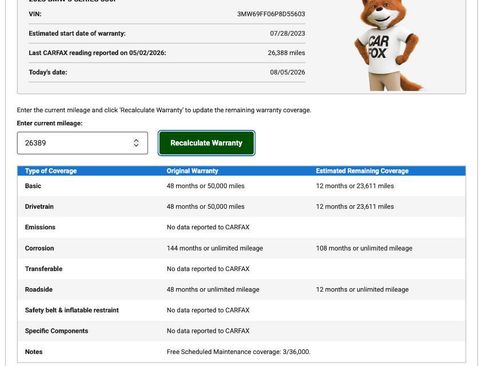Focus the current mileage input field
This screenshot has width=488, height=366.
click(x=82, y=143)
